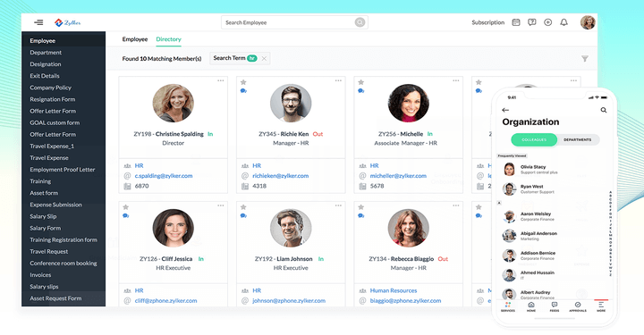The image size is (644, 335).
Task: Open chat with Cliff Jessica
Action: tap(126, 215)
